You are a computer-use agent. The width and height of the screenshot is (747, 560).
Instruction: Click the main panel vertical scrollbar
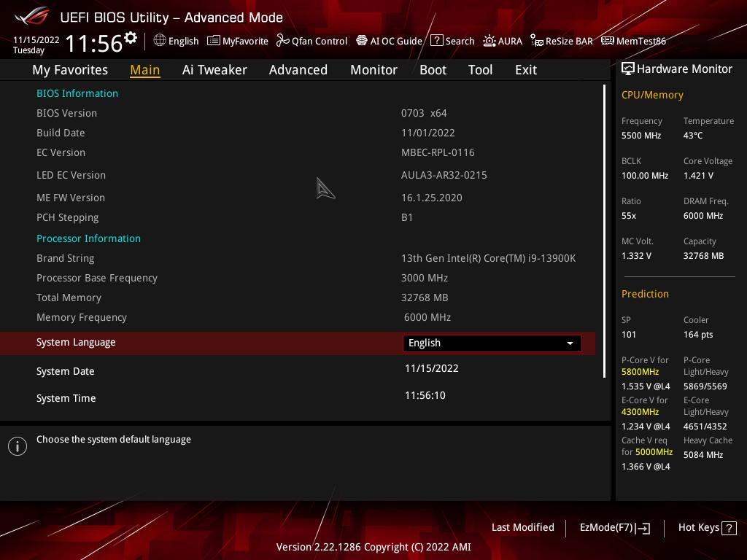click(x=604, y=231)
